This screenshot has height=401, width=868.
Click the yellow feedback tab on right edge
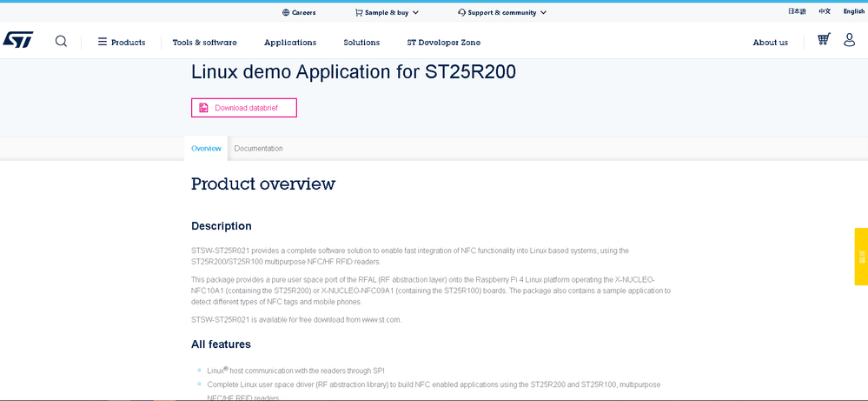(x=861, y=257)
